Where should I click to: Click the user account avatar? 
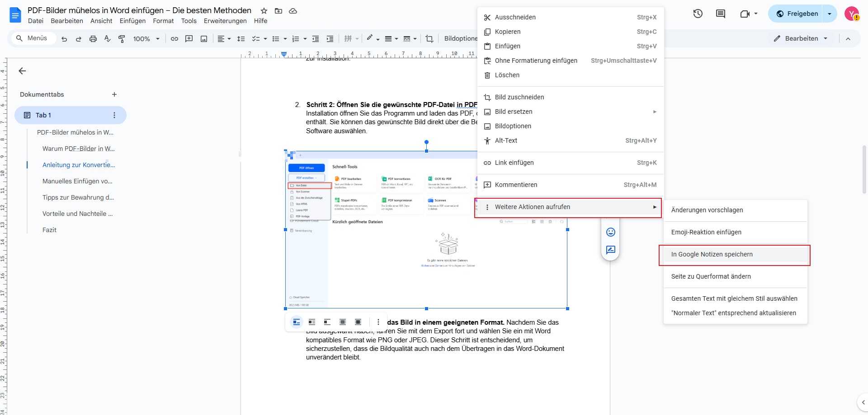[852, 14]
